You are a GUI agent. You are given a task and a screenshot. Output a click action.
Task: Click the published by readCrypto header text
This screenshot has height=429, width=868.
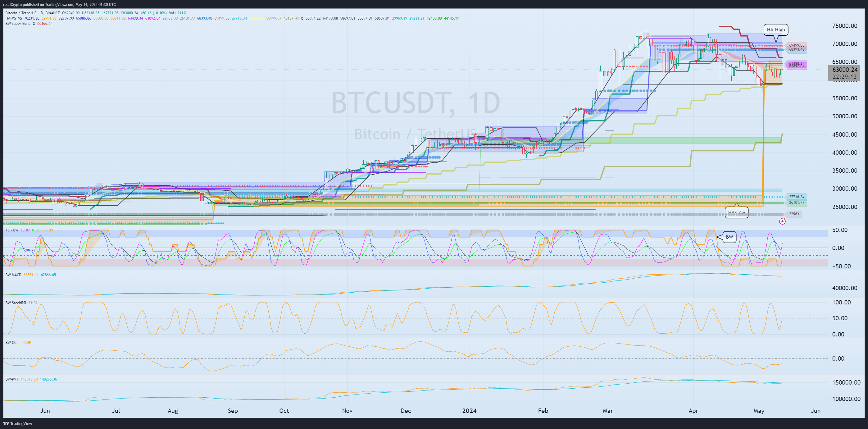[x=59, y=4]
